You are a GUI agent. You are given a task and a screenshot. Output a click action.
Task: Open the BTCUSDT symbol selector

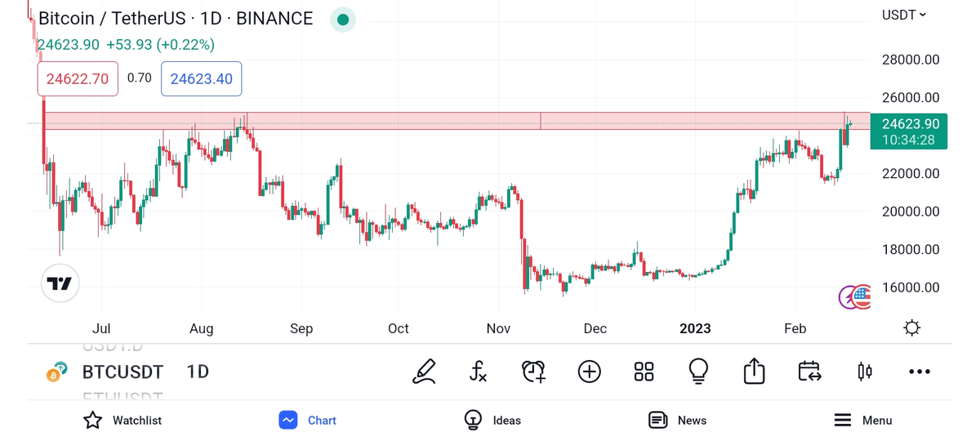[122, 372]
